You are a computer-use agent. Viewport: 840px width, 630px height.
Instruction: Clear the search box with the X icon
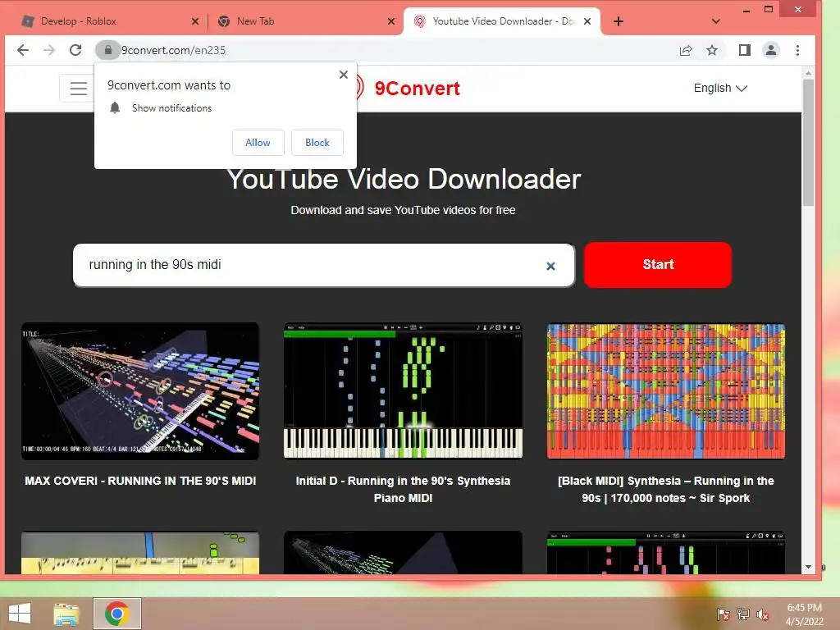[550, 266]
